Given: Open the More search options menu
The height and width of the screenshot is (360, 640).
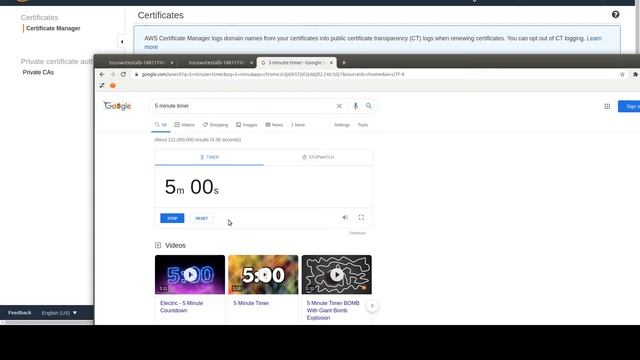Looking at the screenshot, I should [298, 125].
